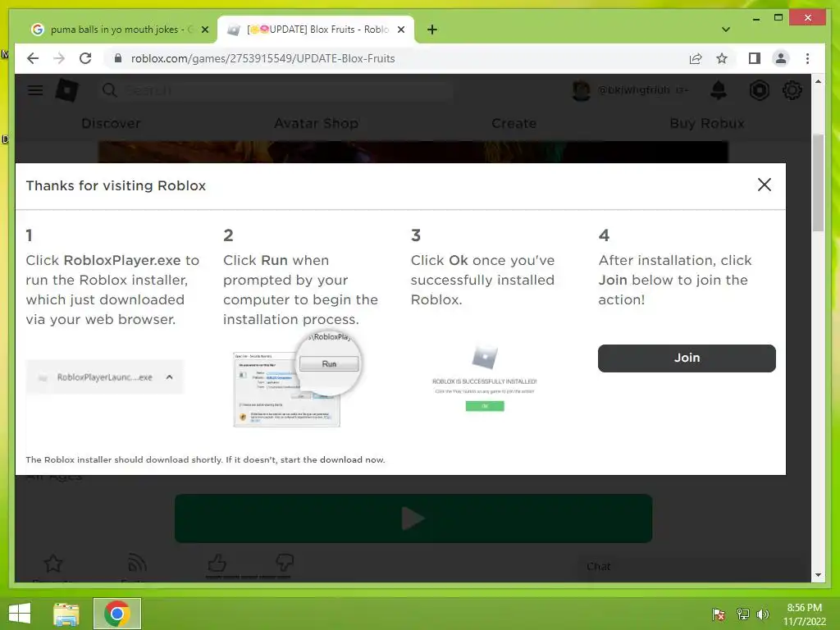Click the Run dialog illustration image

(297, 379)
